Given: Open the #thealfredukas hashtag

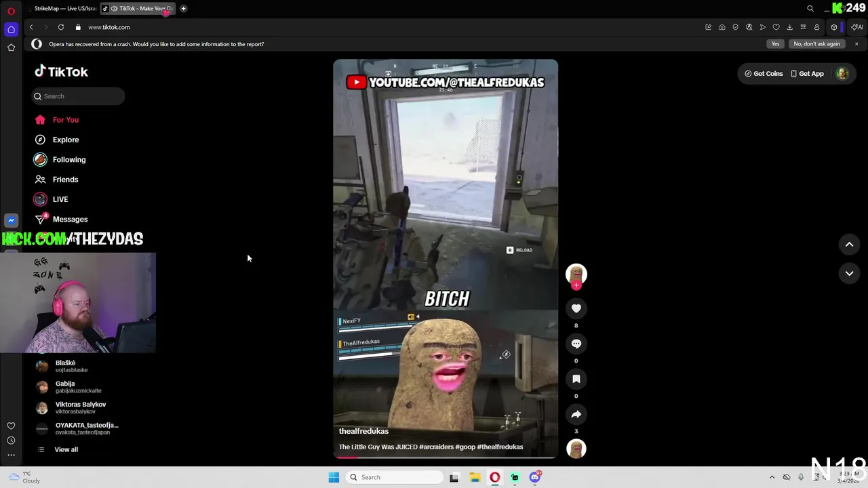Looking at the screenshot, I should pos(500,447).
